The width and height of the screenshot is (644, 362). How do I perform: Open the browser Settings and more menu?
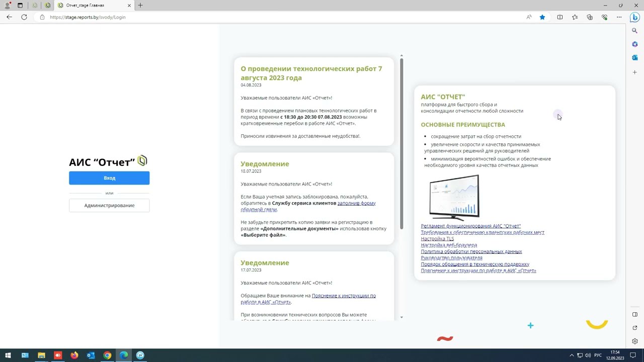click(x=619, y=17)
